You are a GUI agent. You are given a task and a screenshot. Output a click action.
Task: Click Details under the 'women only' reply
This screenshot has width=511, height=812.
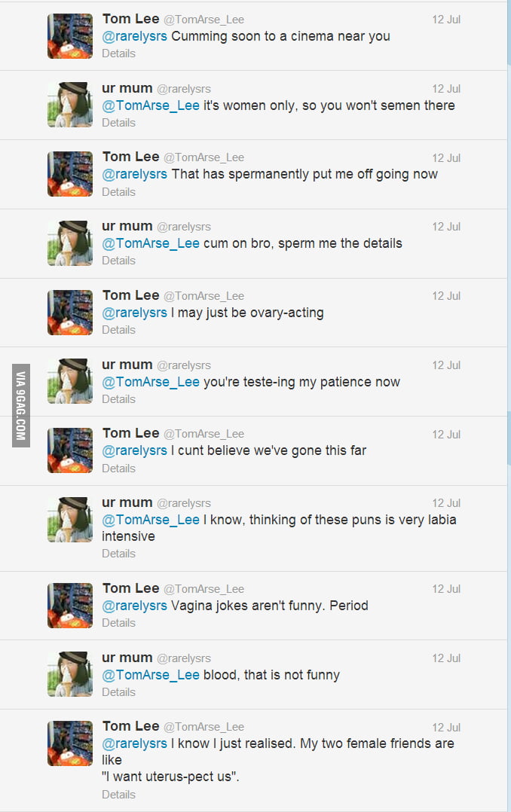[118, 122]
